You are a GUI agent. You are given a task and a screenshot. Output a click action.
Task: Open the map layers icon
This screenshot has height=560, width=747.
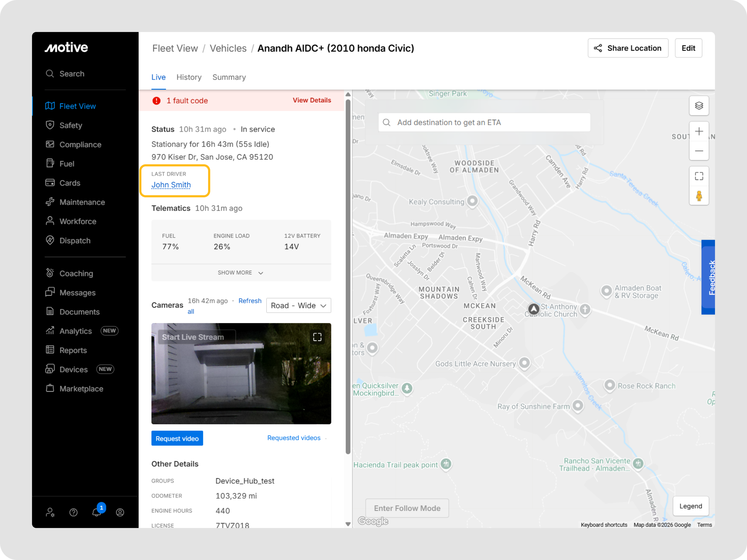coord(699,106)
